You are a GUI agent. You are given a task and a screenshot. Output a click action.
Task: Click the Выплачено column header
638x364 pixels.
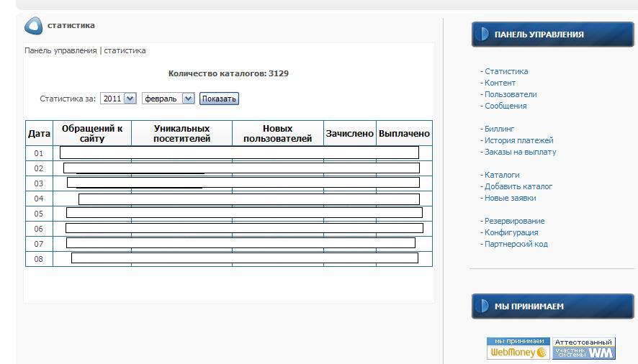tap(404, 133)
